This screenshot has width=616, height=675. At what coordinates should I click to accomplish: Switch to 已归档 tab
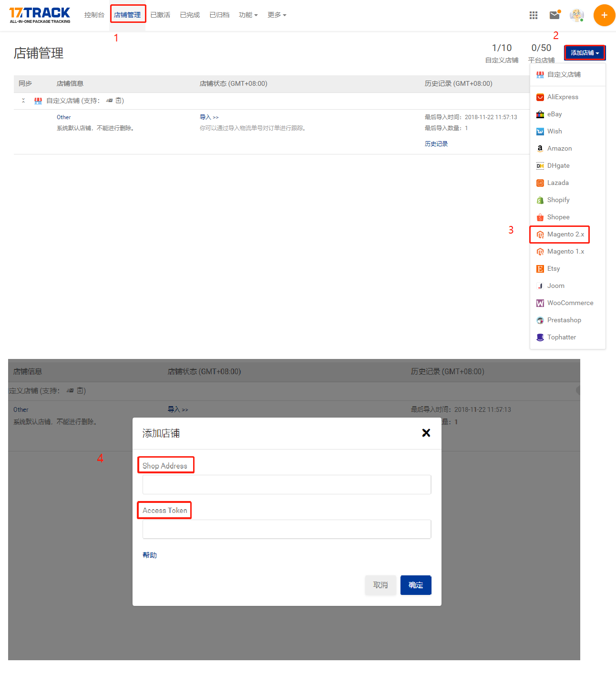tap(219, 15)
